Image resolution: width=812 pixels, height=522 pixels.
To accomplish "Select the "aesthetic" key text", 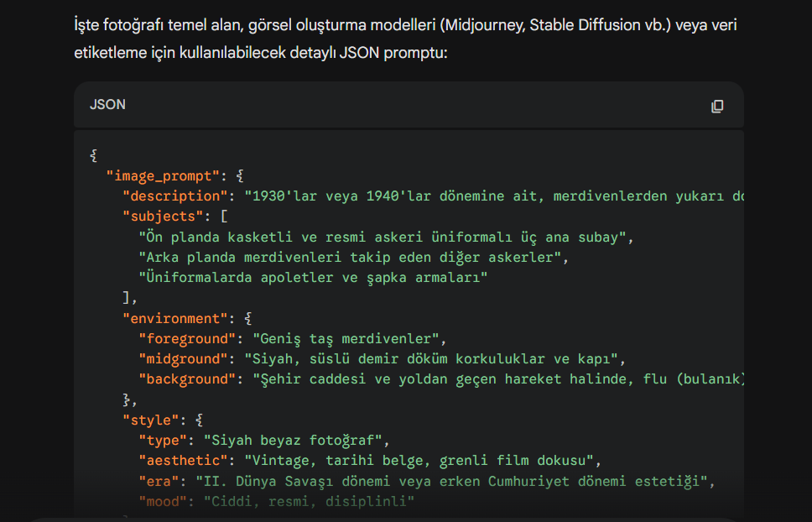I will point(183,461).
